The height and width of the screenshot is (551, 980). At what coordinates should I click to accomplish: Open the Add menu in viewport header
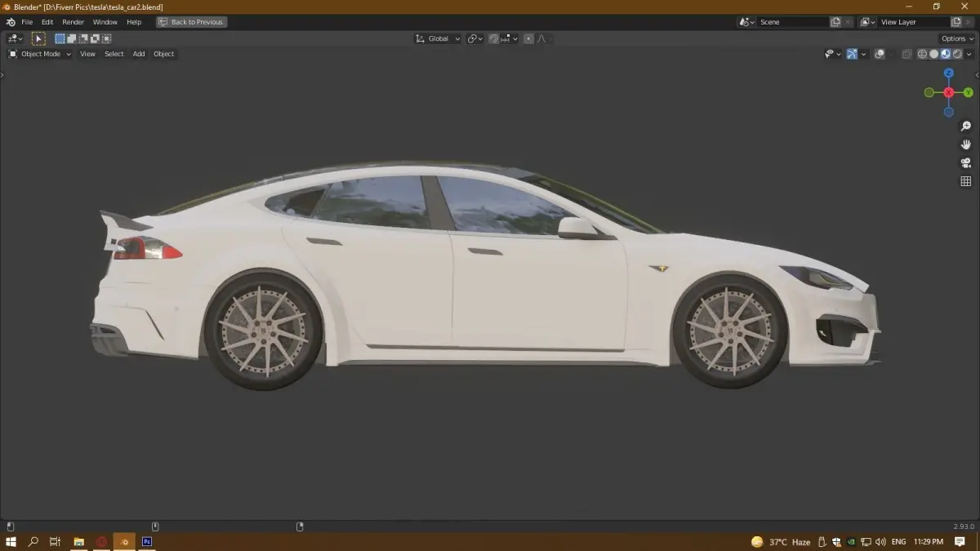point(139,54)
